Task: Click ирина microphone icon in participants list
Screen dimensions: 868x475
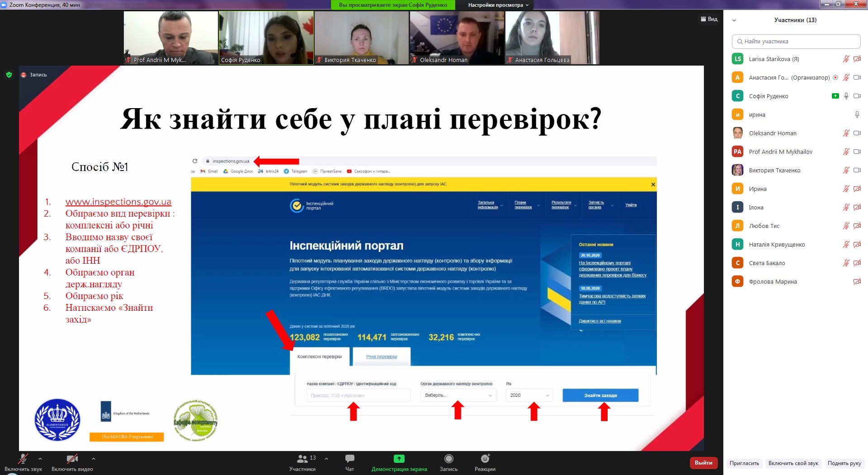Action: [x=857, y=114]
